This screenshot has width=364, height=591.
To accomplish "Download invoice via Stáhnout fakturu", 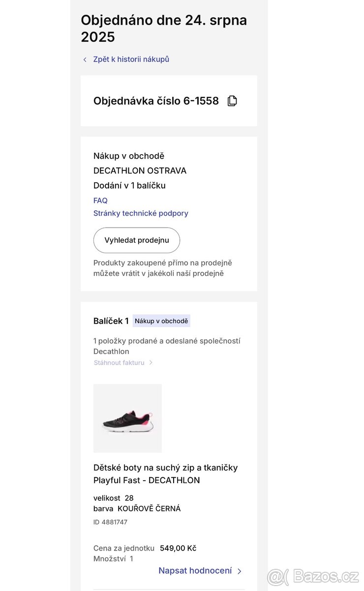I will click(x=119, y=362).
